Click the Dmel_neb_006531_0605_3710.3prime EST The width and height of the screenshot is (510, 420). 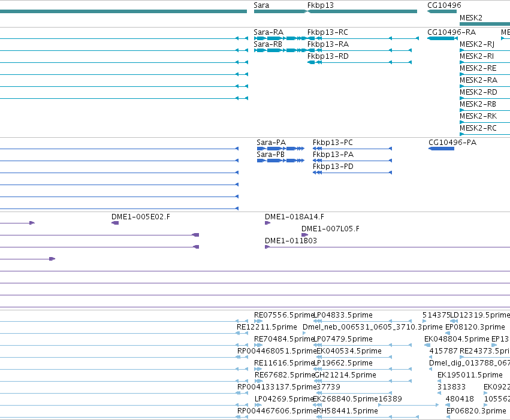pos(304,333)
